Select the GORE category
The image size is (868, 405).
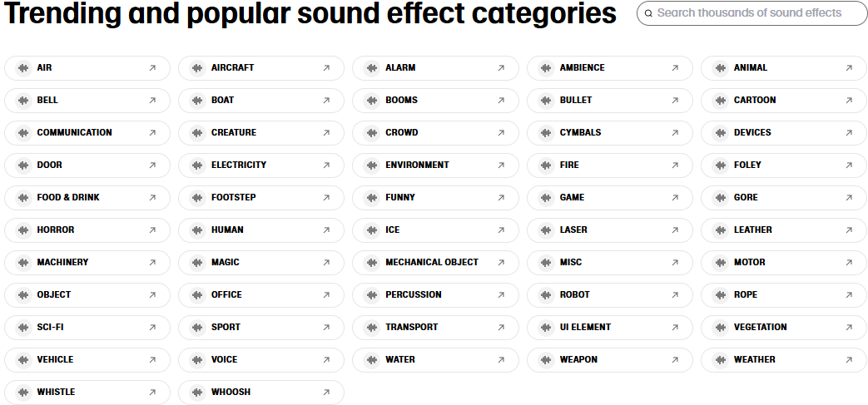785,198
